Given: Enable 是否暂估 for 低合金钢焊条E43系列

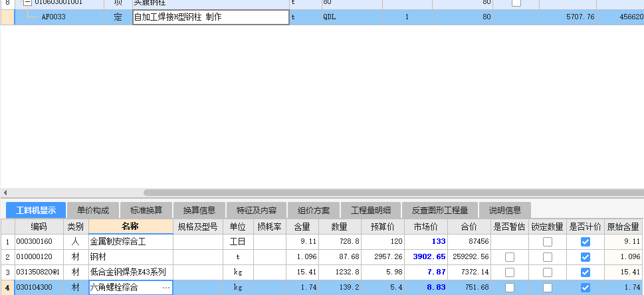Looking at the screenshot, I should [509, 272].
